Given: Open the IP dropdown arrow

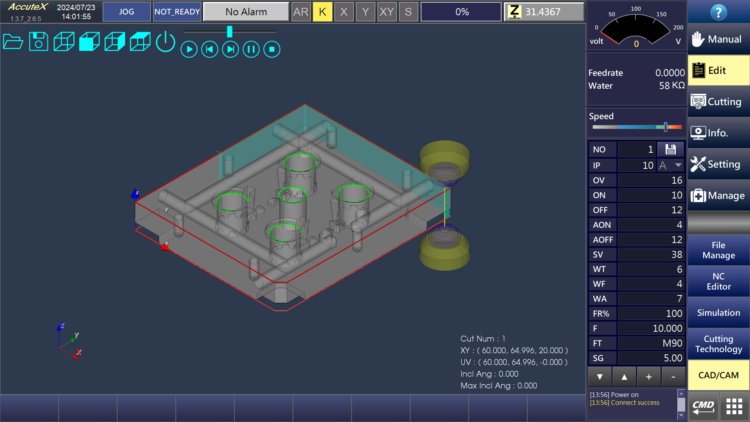Looking at the screenshot, I should 678,165.
